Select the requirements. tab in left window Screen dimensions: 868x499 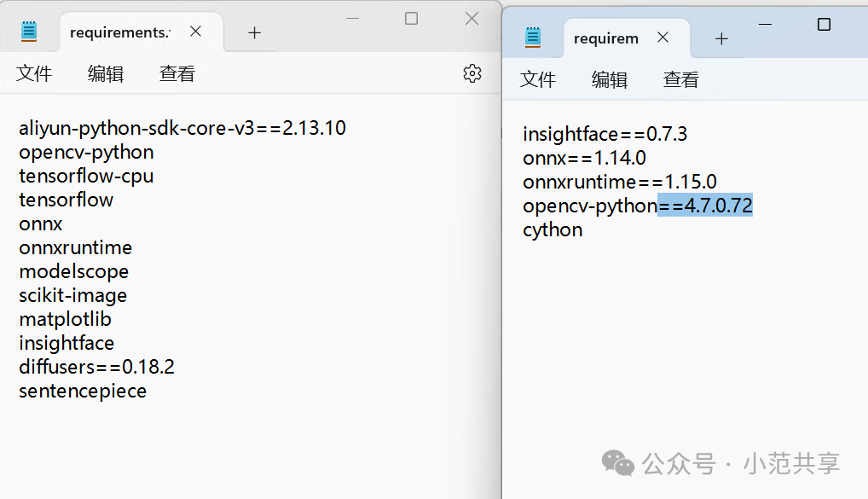point(120,32)
